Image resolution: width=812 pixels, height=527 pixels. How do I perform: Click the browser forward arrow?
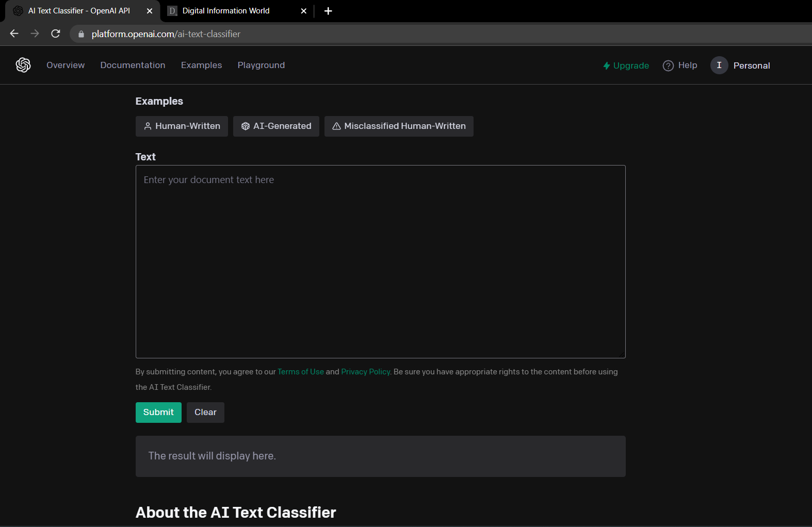pyautogui.click(x=35, y=34)
